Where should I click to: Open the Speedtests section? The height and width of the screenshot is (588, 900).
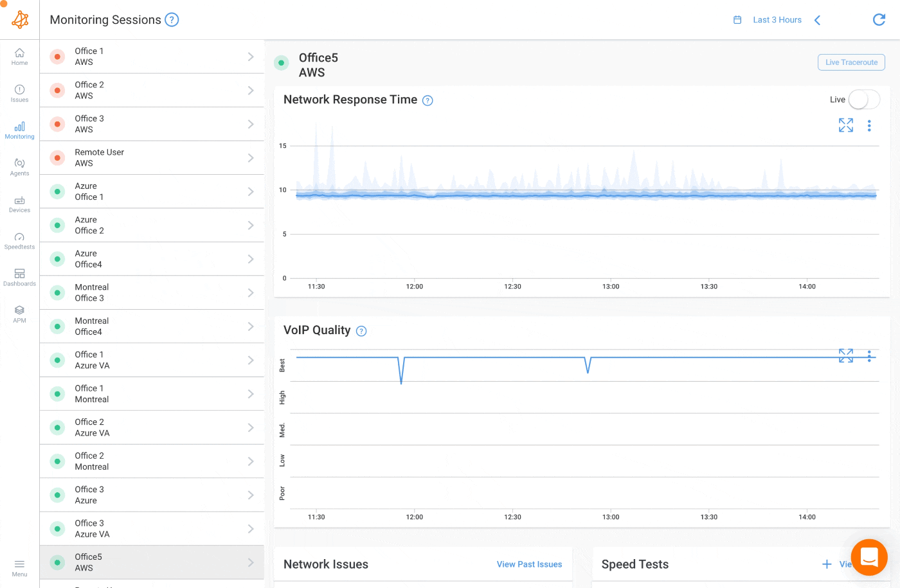(19, 241)
